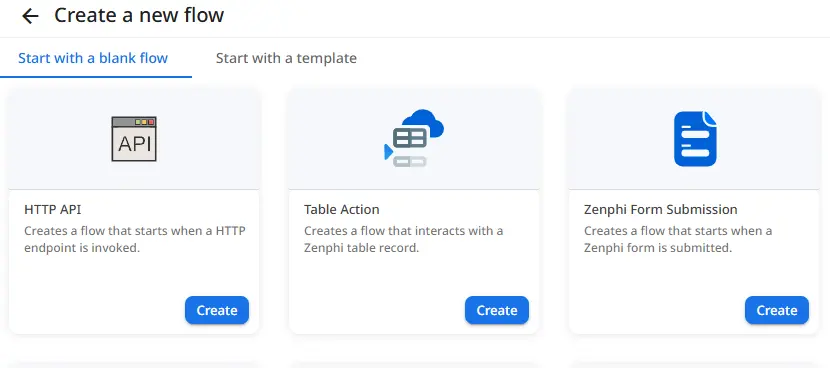This screenshot has width=830, height=368.
Task: Select partially visible card below Zenphi Form Submission
Action: [694, 365]
